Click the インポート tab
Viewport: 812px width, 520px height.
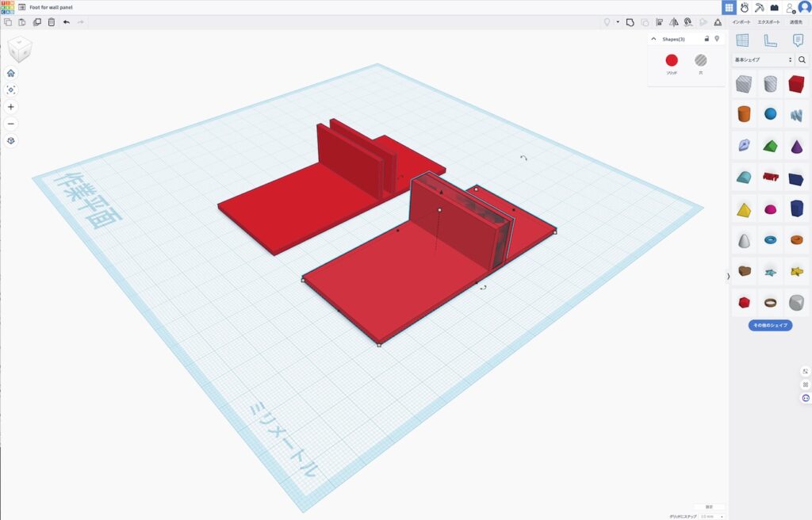point(742,22)
